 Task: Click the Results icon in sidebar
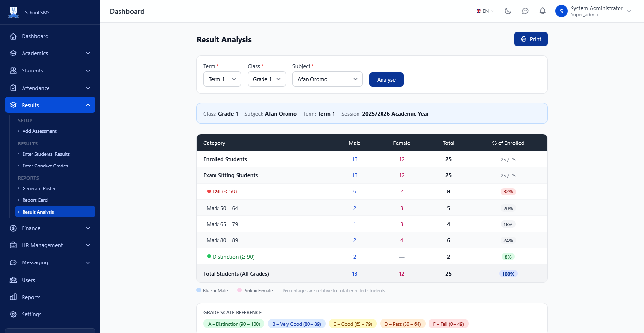(x=13, y=105)
